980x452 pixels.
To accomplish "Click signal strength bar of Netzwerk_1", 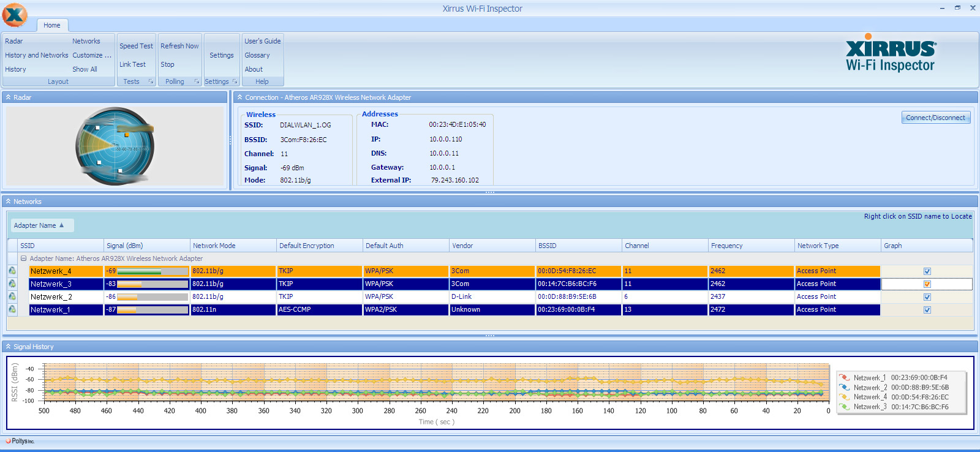I will click(x=153, y=309).
